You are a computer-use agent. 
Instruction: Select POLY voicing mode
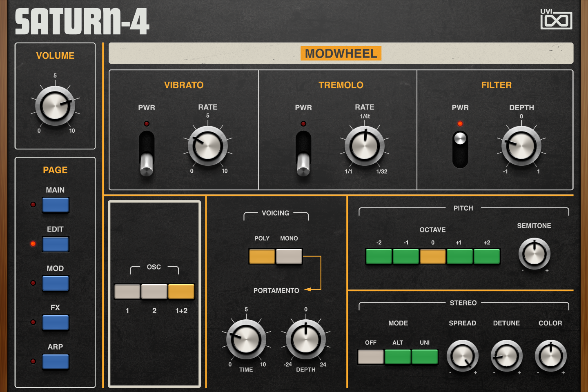point(262,256)
